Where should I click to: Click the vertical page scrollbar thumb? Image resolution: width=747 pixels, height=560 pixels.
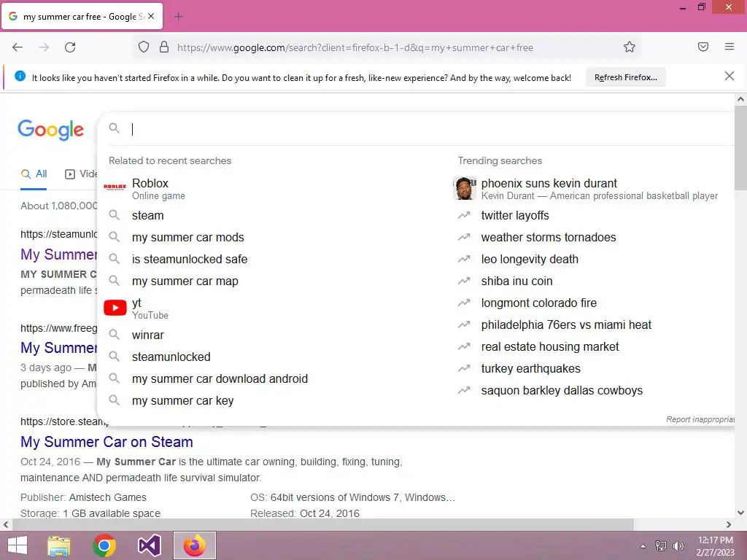(740, 147)
